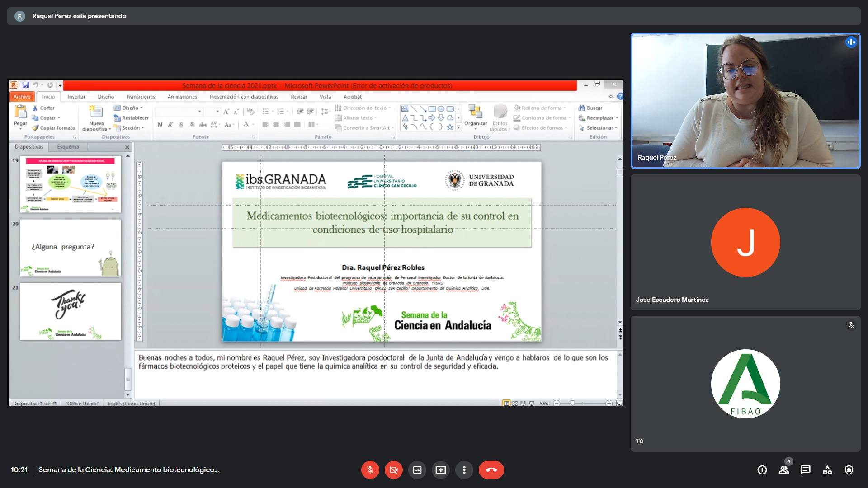This screenshot has height=488, width=868.
Task: Open Meet more options three-dot menu
Action: click(464, 470)
